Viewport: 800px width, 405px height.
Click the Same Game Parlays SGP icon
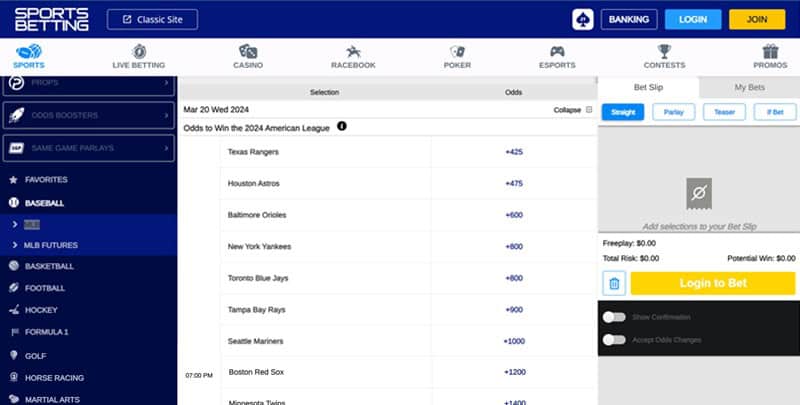16,148
